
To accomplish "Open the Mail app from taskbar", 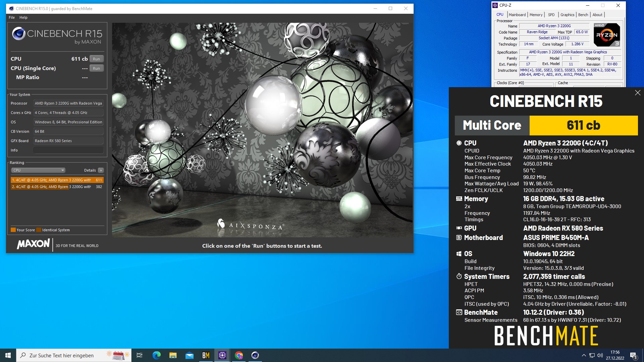I will pyautogui.click(x=189, y=355).
